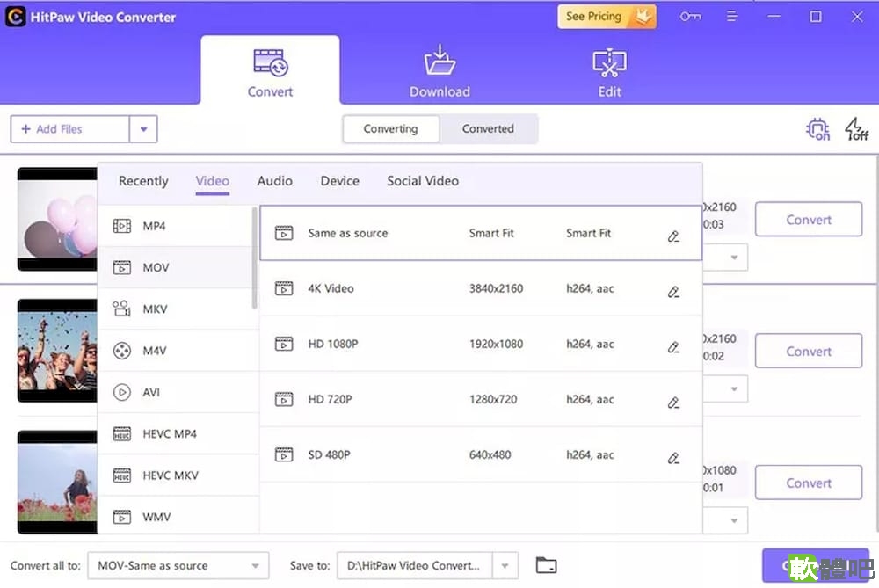
Task: Select the Social Video format tab
Action: [423, 181]
